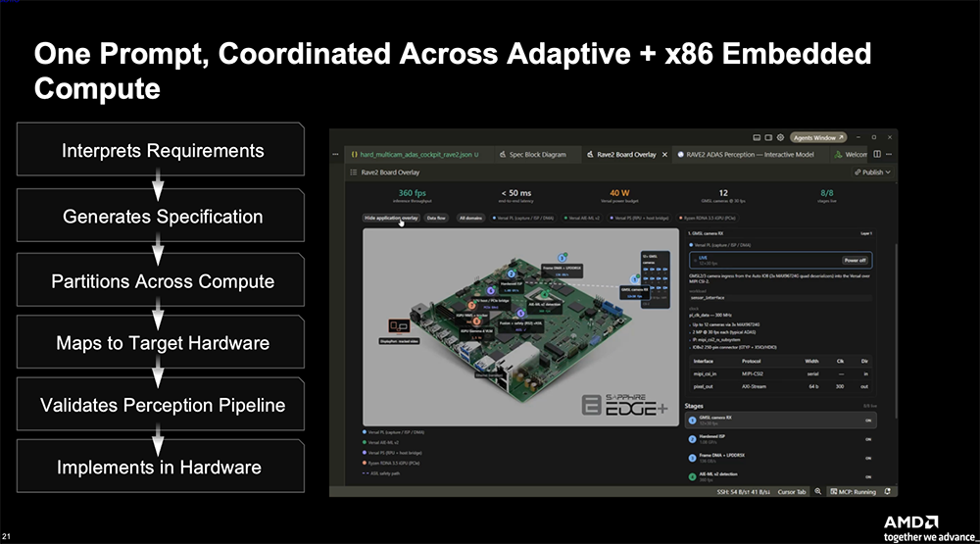Viewport: 980px width, 544px height.
Task: Select stage 2 Hardened ISP row
Action: pyautogui.click(x=780, y=439)
